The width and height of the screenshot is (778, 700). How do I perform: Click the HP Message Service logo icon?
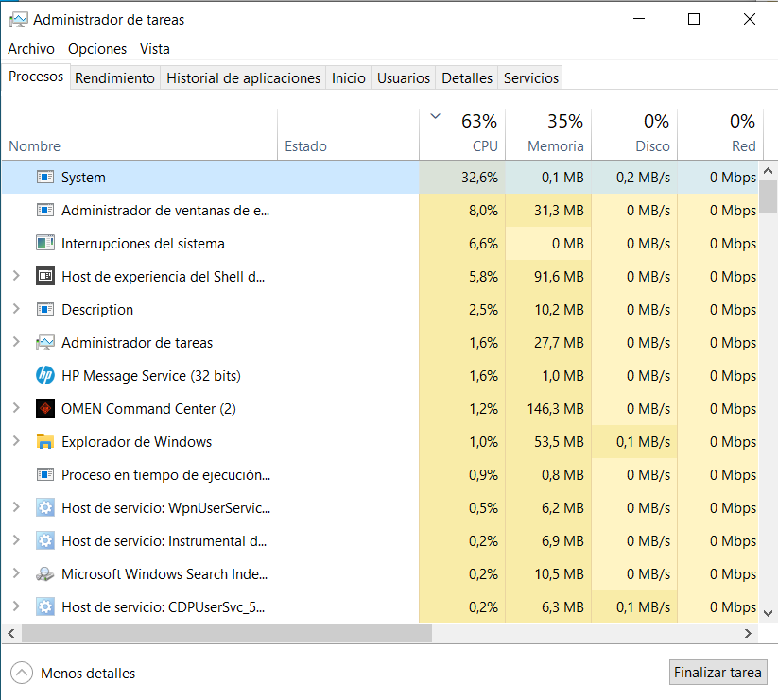[45, 375]
